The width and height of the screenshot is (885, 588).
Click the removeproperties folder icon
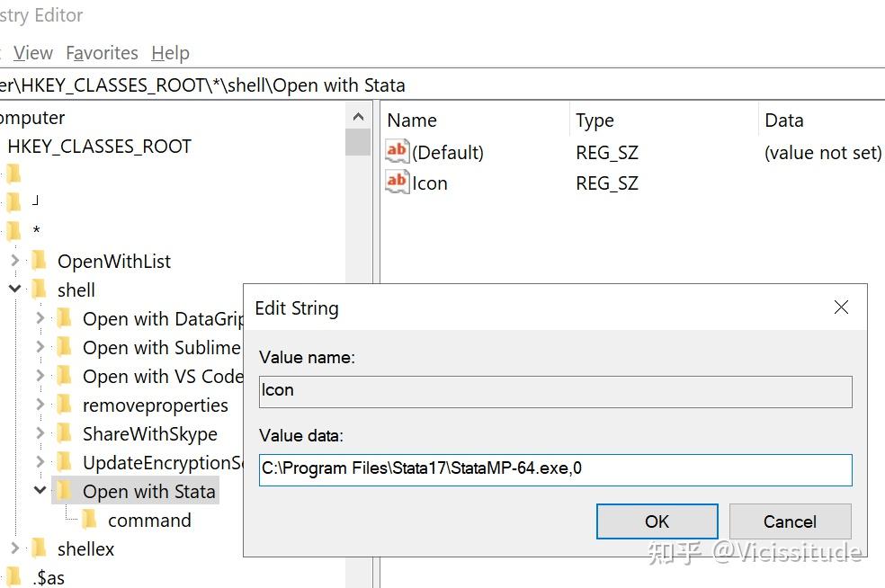coord(64,405)
